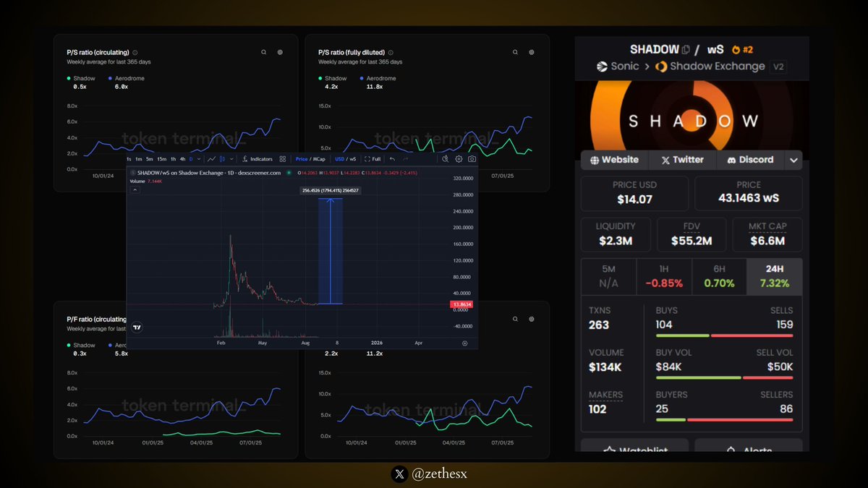868x488 pixels.
Task: Search icon on P/S ratio (circulating) card
Action: click(263, 52)
